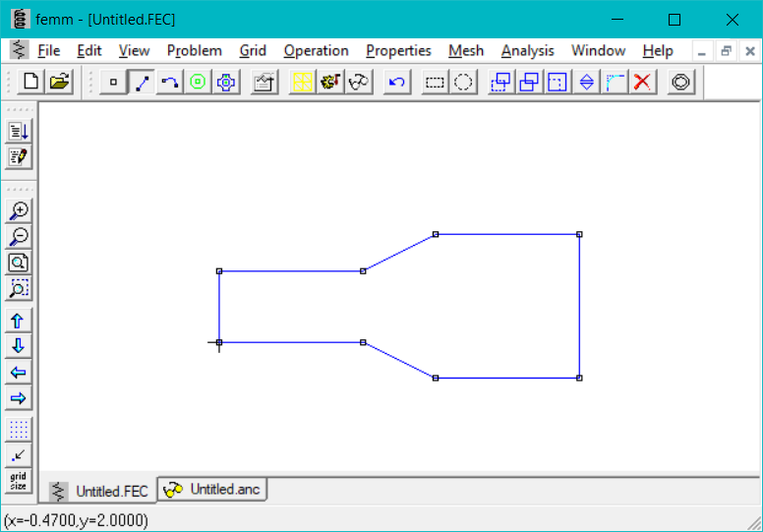Viewport: 763px width, 532px height.
Task: Minimize the inner document window
Action: tap(702, 51)
